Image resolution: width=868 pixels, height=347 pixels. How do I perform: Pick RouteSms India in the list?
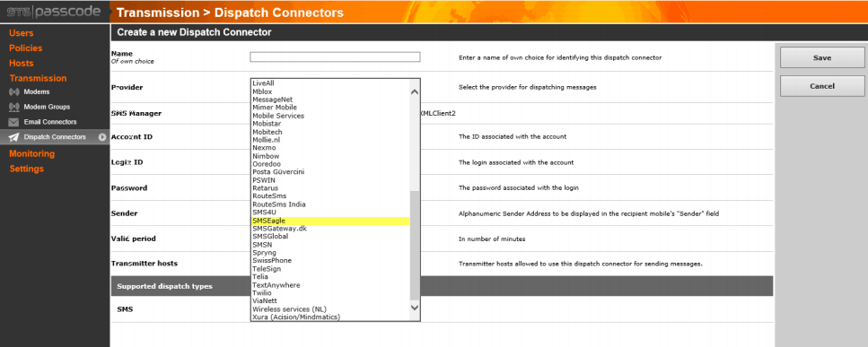(278, 204)
